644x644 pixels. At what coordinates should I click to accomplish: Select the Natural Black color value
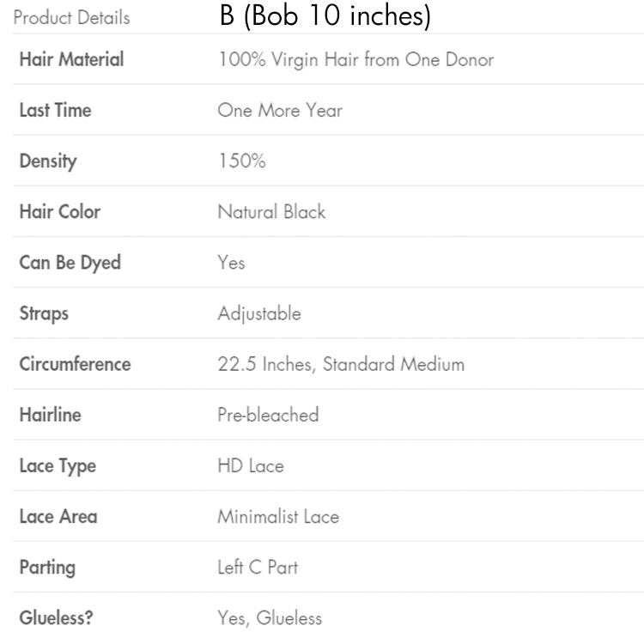point(271,211)
